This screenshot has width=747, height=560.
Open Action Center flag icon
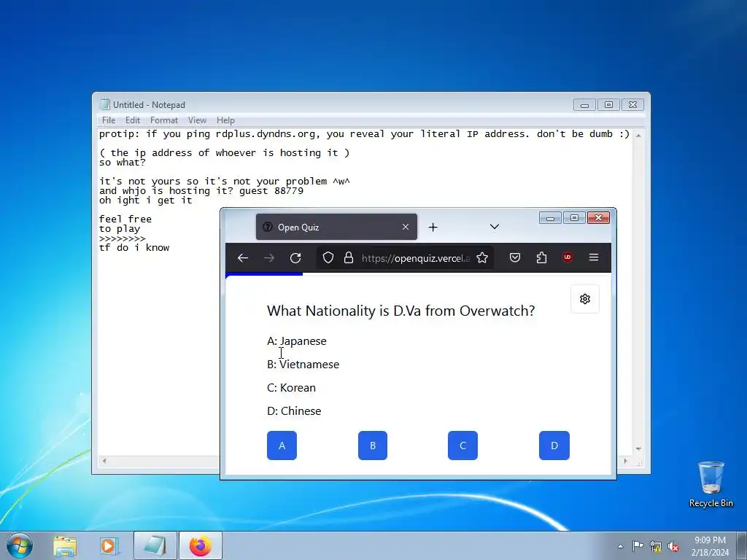pyautogui.click(x=638, y=546)
